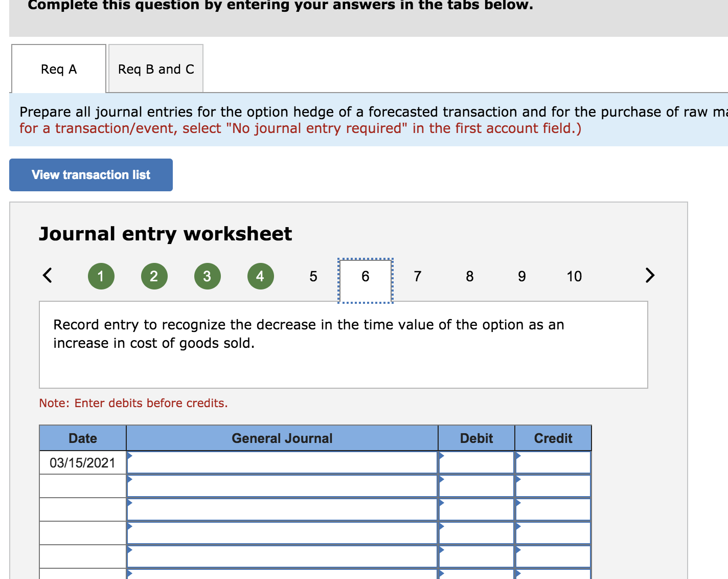Select completed journal entry 1
The image size is (728, 579).
coord(101,276)
